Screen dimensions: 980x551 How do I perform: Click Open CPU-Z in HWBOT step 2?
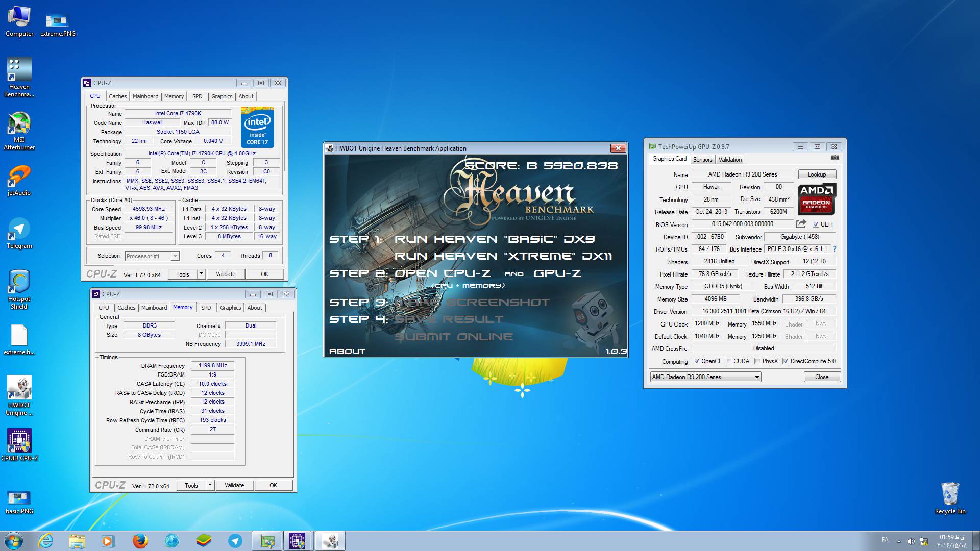pos(443,273)
